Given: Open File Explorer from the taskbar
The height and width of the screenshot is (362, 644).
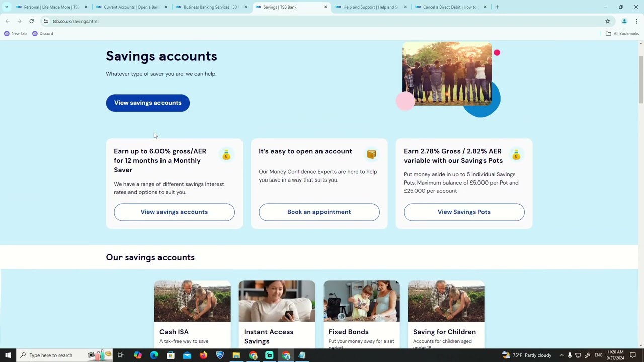Looking at the screenshot, I should [x=236, y=355].
